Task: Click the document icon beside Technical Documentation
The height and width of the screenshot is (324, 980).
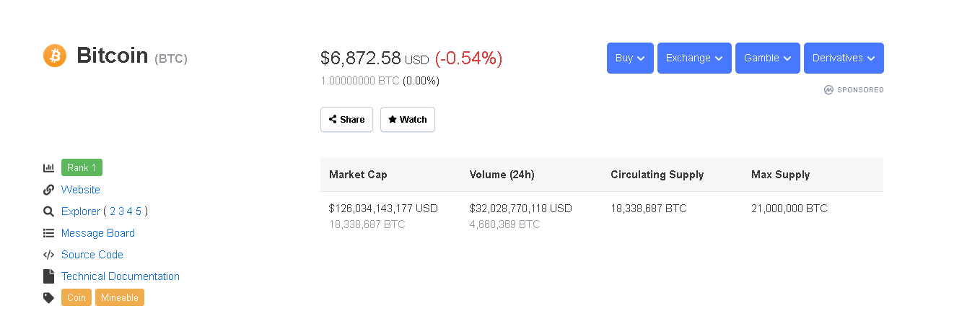Action: (48, 276)
